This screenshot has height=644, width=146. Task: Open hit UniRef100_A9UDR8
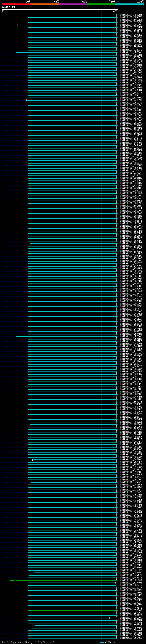tap(131, 15)
